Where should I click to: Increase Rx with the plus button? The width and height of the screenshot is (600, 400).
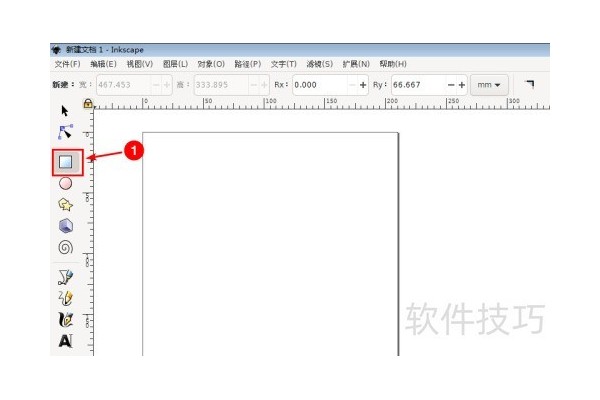coord(363,85)
